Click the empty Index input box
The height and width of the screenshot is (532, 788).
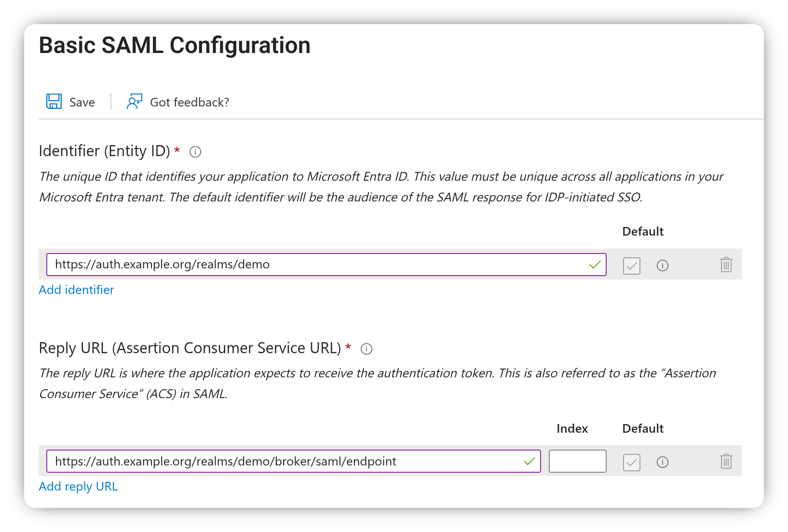coord(577,461)
